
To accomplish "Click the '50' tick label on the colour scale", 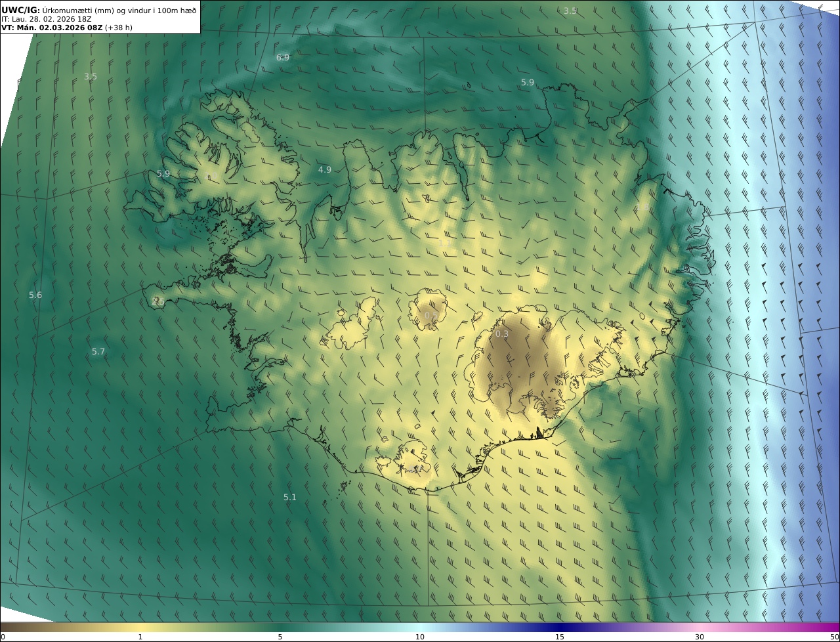I will (x=834, y=637).
